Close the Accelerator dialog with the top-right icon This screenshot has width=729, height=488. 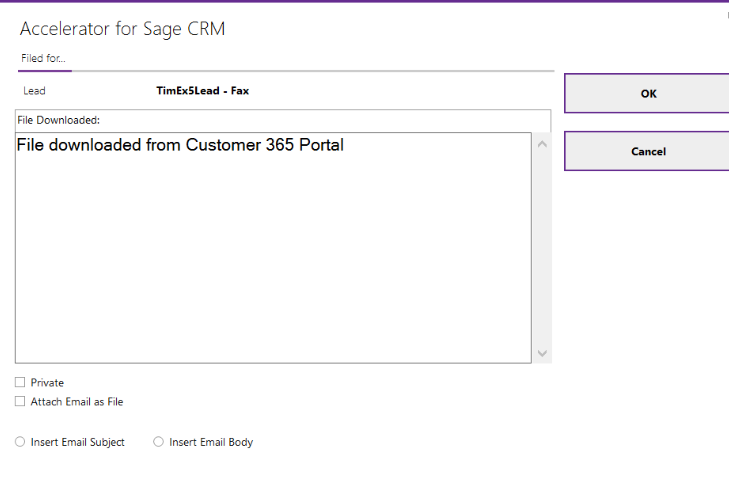click(727, 15)
